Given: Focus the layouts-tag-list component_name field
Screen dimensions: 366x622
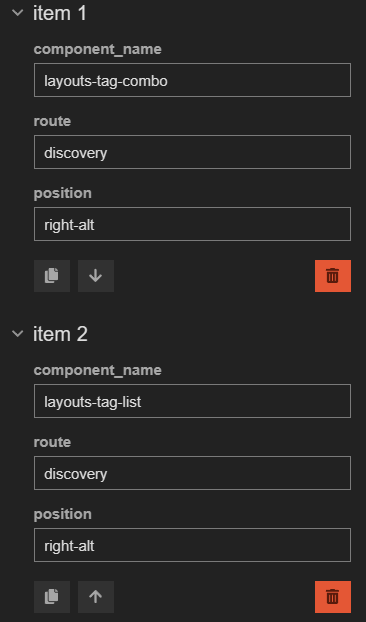Looking at the screenshot, I should click(x=192, y=401).
